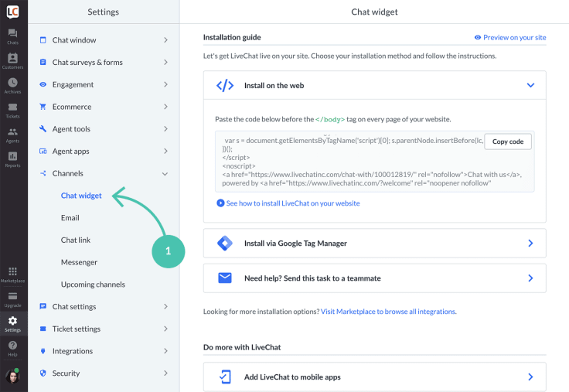This screenshot has width=569, height=392.
Task: Open the Marketplace grid icon
Action: [x=12, y=271]
